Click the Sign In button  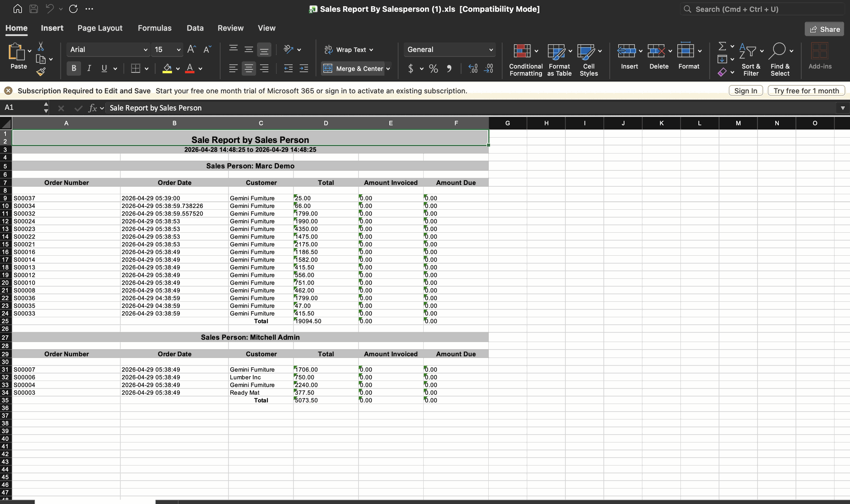point(746,91)
